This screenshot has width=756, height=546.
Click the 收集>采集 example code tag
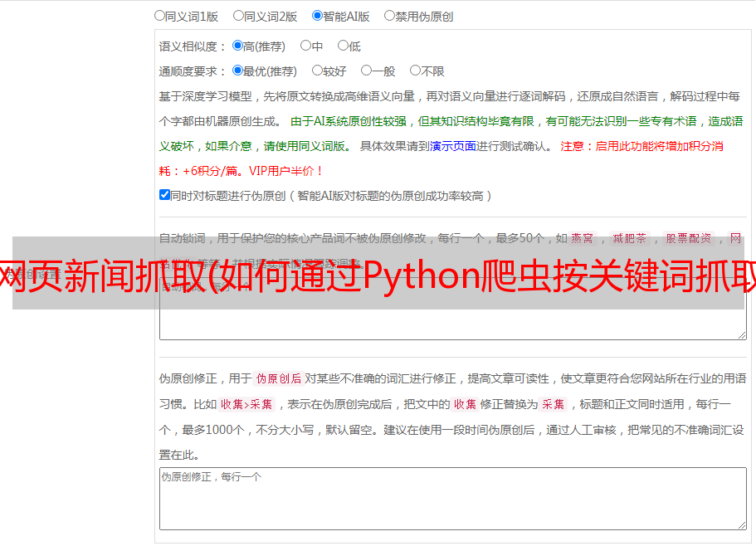pos(246,404)
